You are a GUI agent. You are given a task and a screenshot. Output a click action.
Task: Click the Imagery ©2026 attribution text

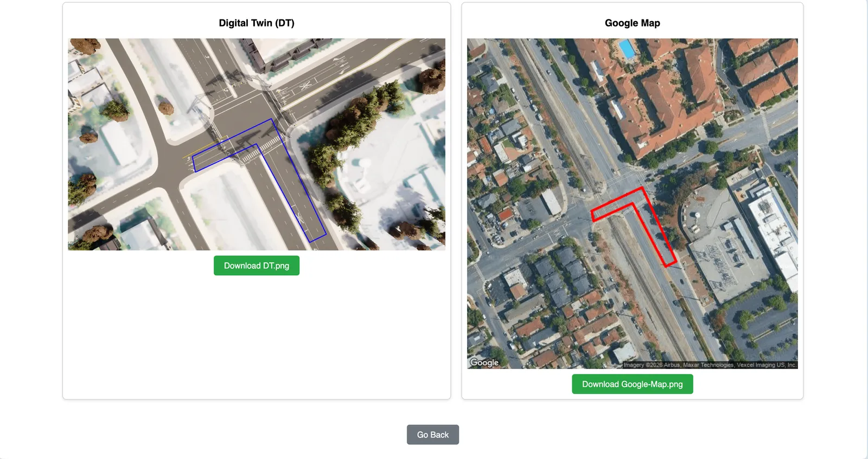coord(710,365)
